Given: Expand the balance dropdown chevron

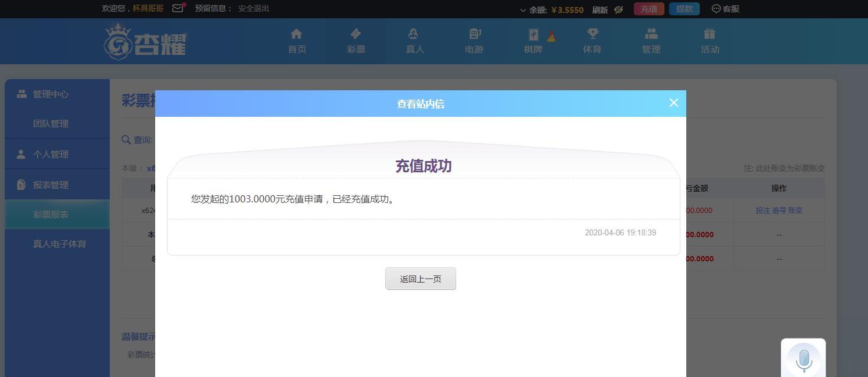Looking at the screenshot, I should pyautogui.click(x=523, y=10).
